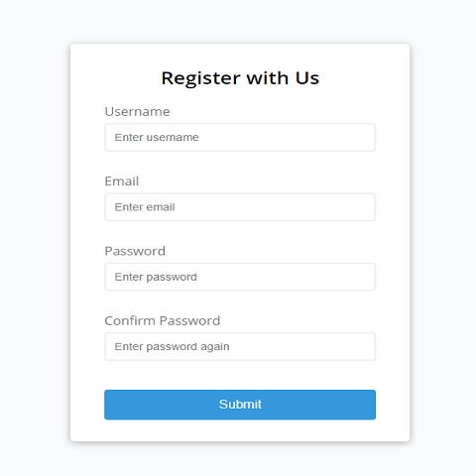Click the Register with Us heading
Screen dimensions: 476x476
click(240, 78)
